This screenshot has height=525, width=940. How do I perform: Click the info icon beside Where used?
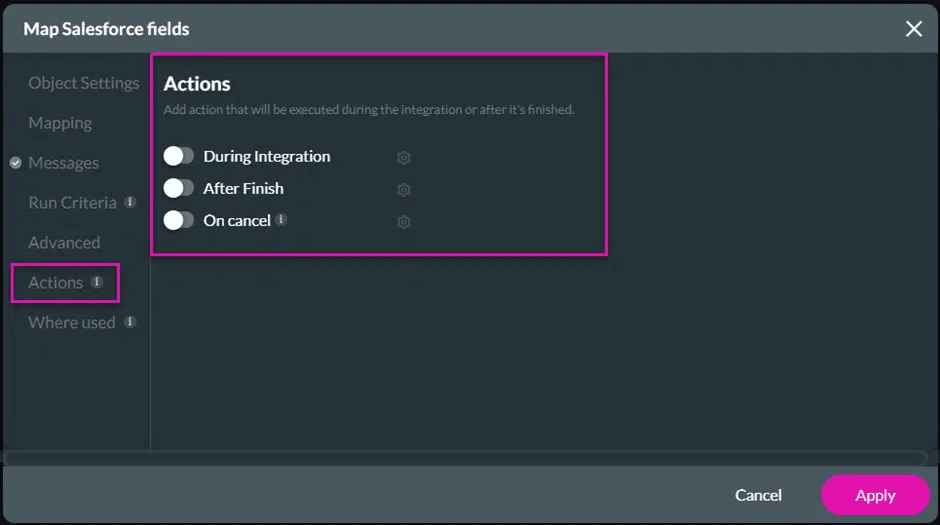130,322
